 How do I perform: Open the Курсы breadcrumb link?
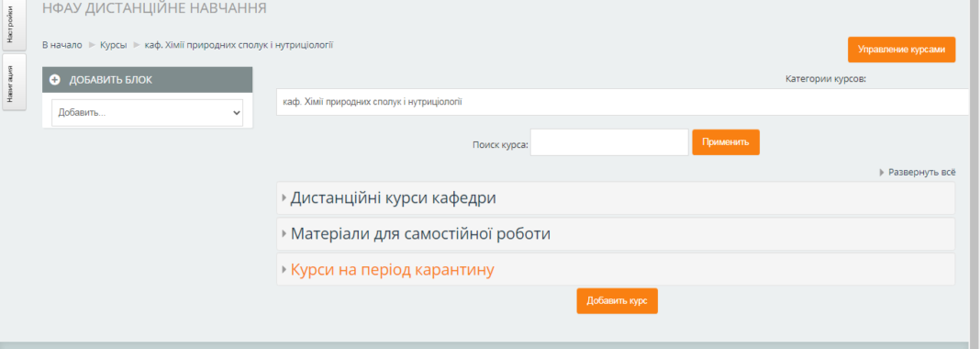pos(113,45)
